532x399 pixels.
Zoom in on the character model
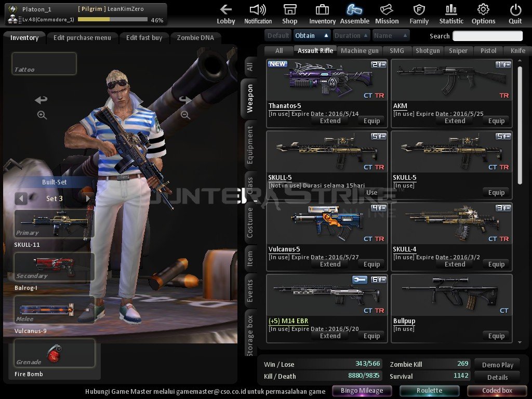(42, 115)
